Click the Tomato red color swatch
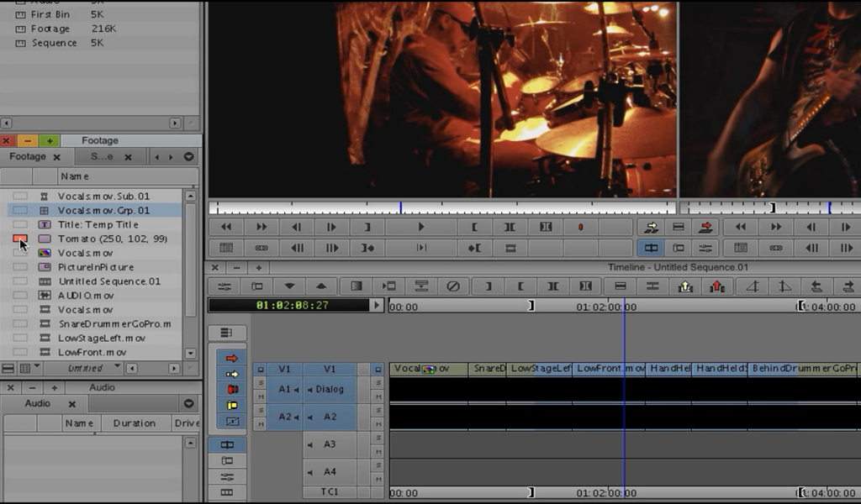Image resolution: width=861 pixels, height=504 pixels. (x=20, y=239)
